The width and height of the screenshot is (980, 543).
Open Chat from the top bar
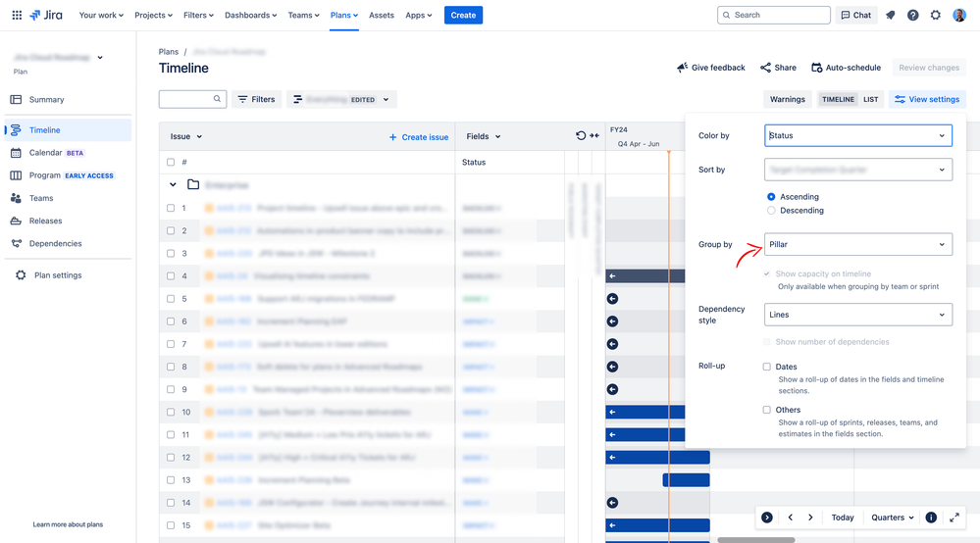(x=856, y=15)
